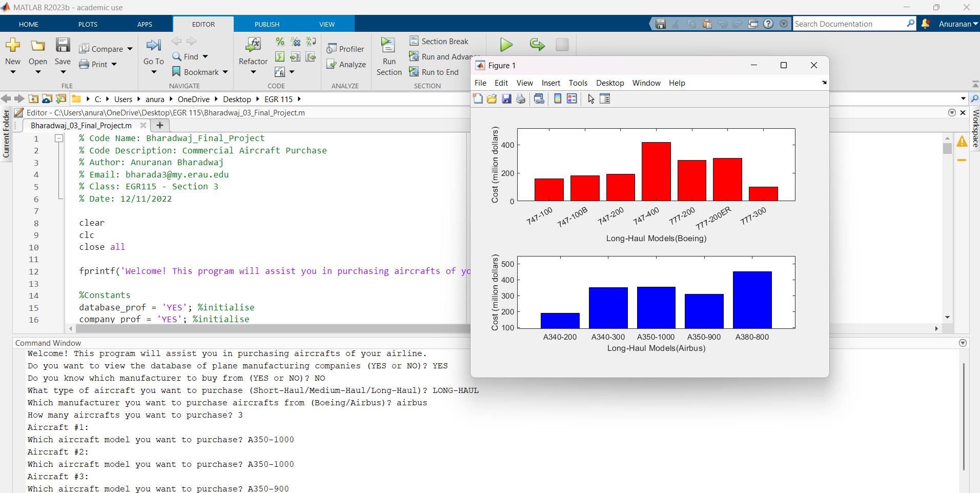This screenshot has height=493, width=980.
Task: Click the Save disk icon in the ribbon
Action: (63, 45)
